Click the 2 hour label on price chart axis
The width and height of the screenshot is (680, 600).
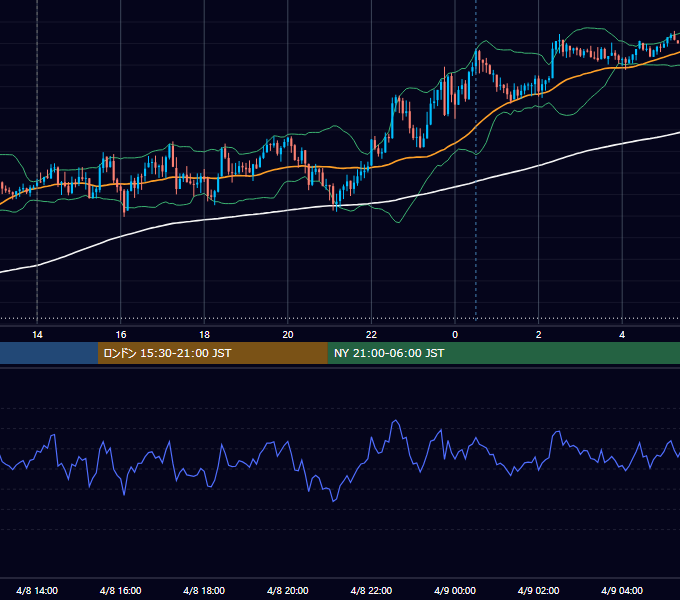click(538, 335)
